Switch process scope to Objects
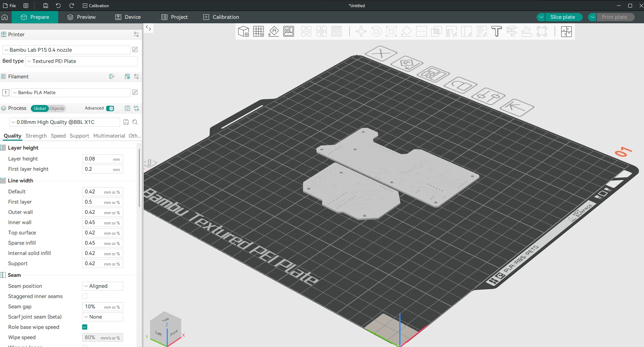The width and height of the screenshot is (644, 347). [x=57, y=108]
